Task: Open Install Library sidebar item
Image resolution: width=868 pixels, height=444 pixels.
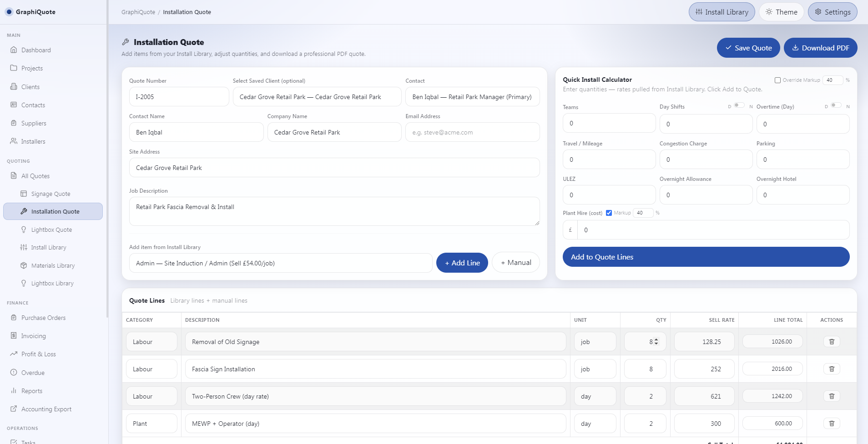Action: [49, 247]
